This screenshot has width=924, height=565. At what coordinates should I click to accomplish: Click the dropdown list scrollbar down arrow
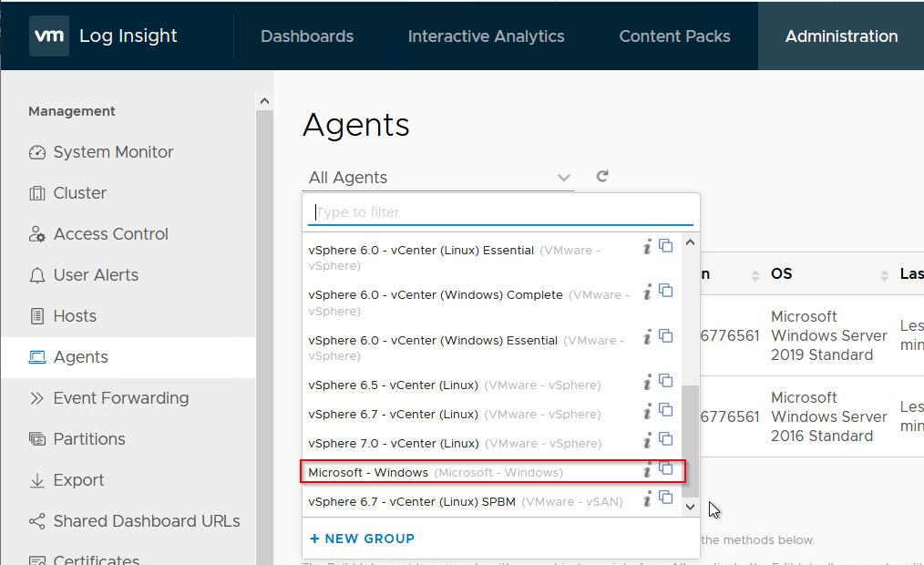690,507
